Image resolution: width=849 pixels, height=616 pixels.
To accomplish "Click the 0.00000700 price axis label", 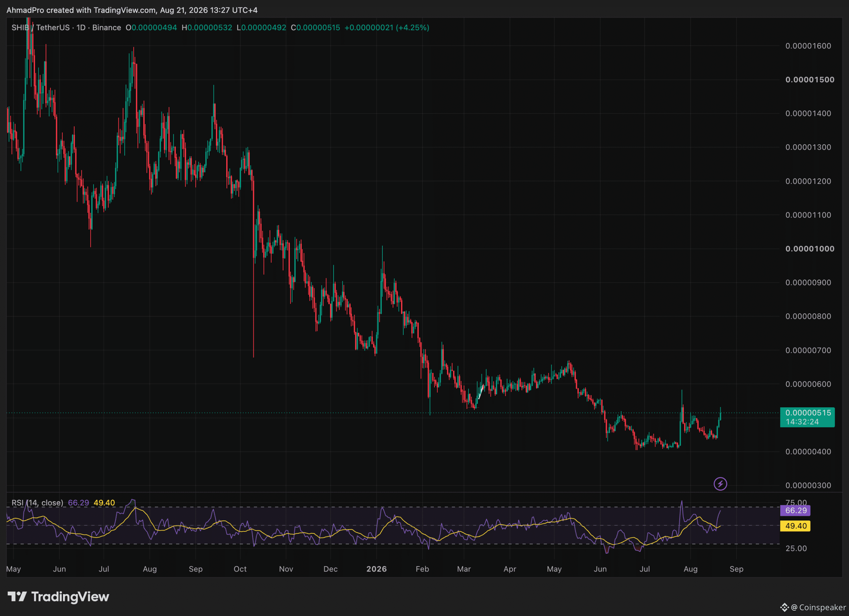I will click(808, 350).
